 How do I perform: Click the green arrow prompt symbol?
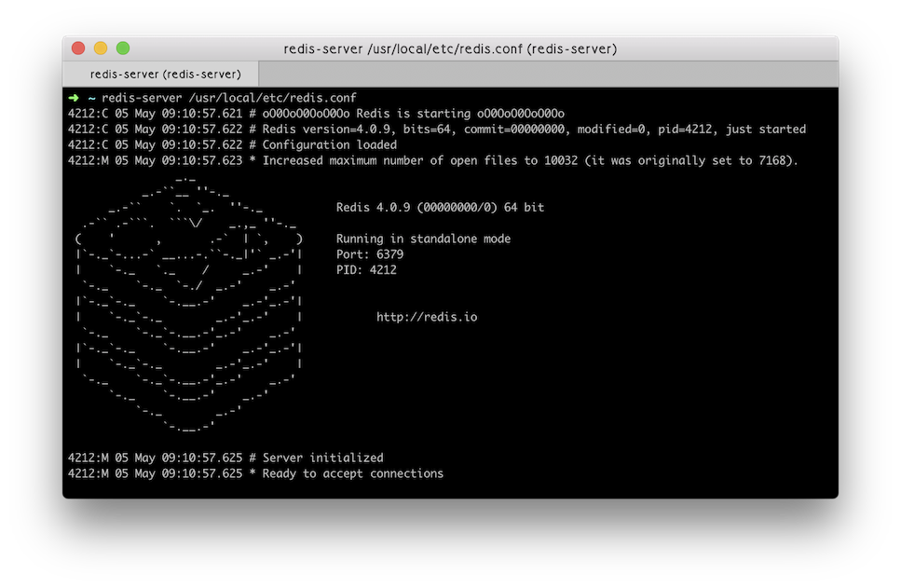(x=74, y=98)
